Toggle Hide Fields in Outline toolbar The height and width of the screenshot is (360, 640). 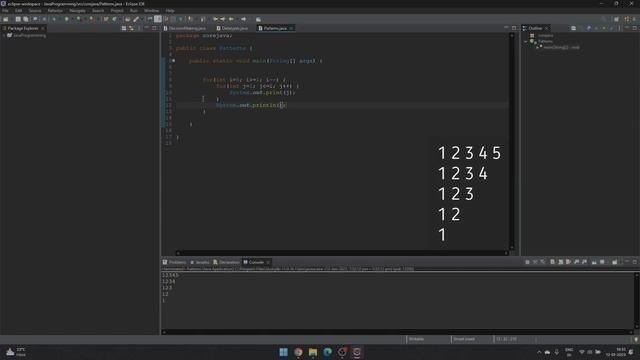click(x=589, y=28)
